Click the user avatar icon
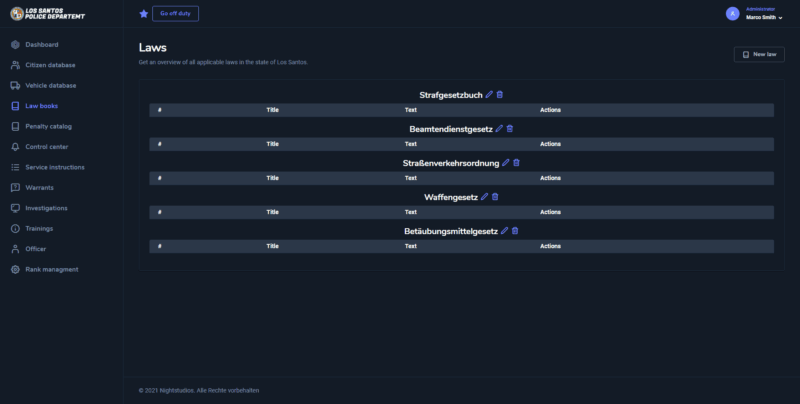Viewport: 800px width, 404px height. click(733, 14)
